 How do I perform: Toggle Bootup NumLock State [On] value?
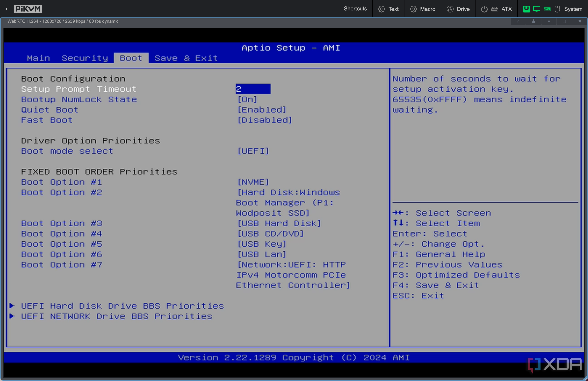tap(247, 99)
